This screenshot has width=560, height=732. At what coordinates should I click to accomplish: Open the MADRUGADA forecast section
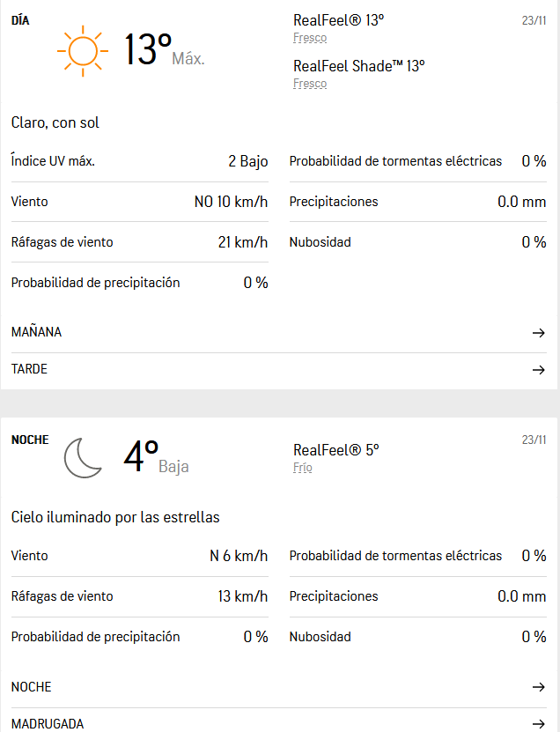[x=48, y=724]
